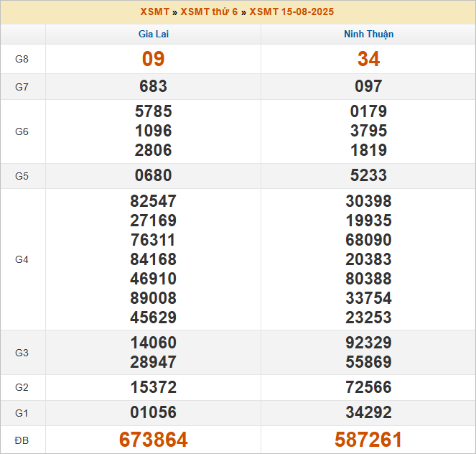Screen dimensions: 476x454
Task: Click the G2 row label
Action: point(22,387)
